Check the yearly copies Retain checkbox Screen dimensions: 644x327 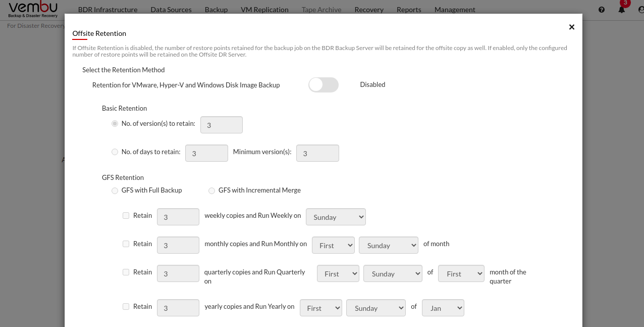[126, 306]
